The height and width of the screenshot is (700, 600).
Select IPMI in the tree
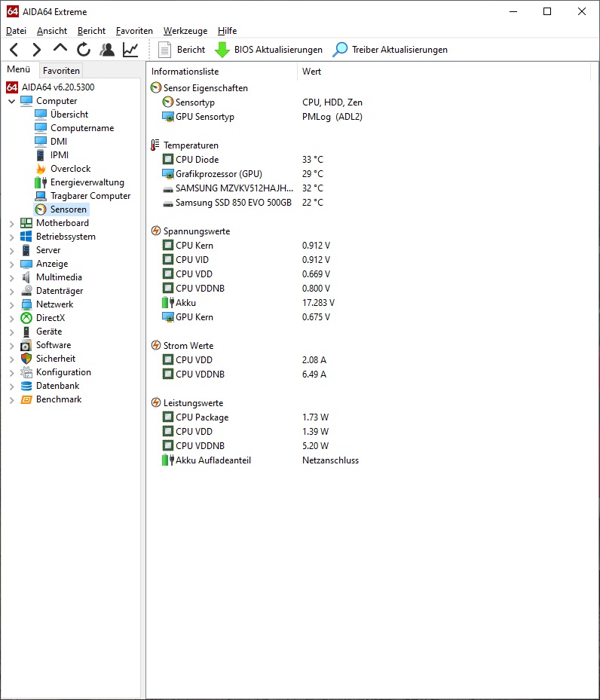60,155
